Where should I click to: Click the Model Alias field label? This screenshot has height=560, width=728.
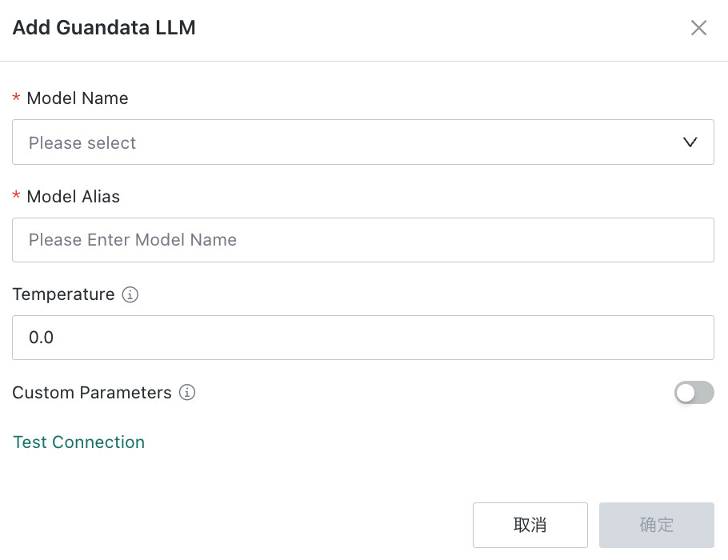click(74, 197)
